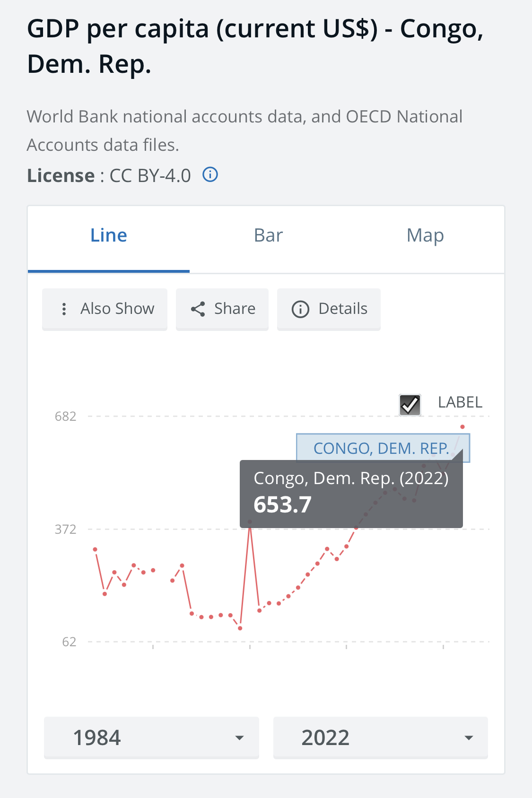Viewport: 532px width, 798px height.
Task: Click the spike data point near 372
Action: (x=250, y=522)
